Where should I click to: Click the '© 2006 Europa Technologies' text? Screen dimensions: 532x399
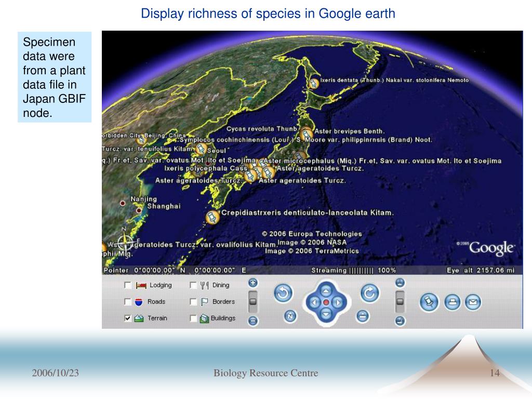312,234
